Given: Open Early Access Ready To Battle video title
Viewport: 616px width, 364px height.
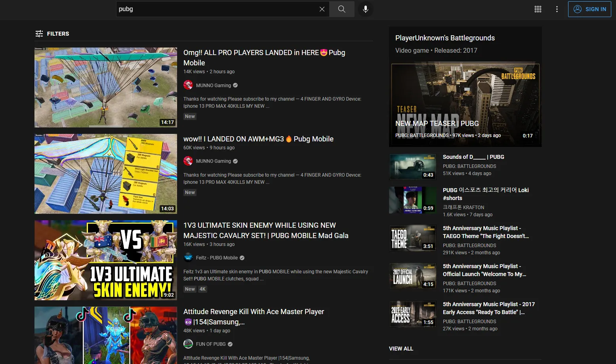Looking at the screenshot, I should coord(489,308).
